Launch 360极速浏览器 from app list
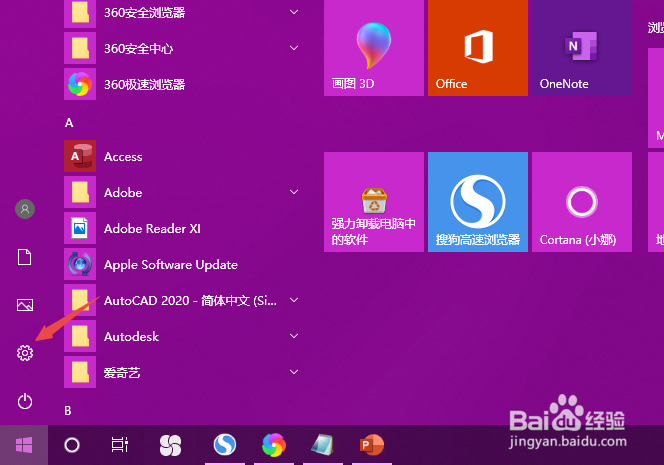This screenshot has height=465, width=664. (x=182, y=84)
